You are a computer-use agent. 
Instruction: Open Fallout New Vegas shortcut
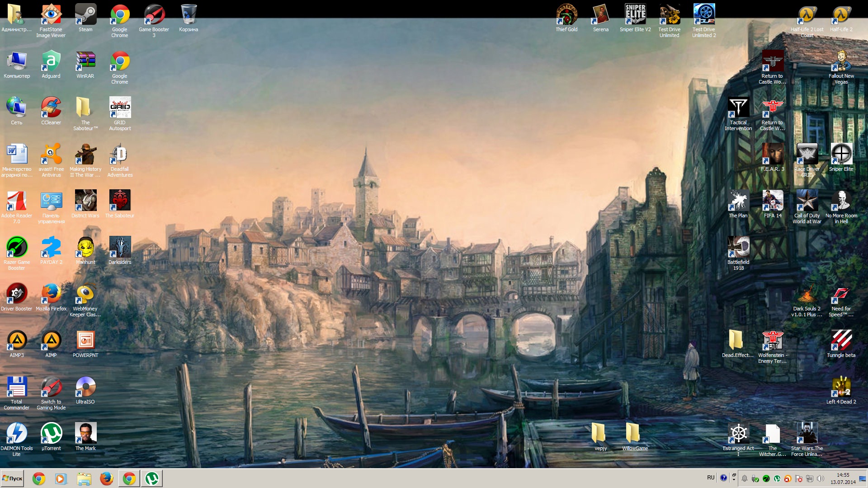(x=841, y=67)
